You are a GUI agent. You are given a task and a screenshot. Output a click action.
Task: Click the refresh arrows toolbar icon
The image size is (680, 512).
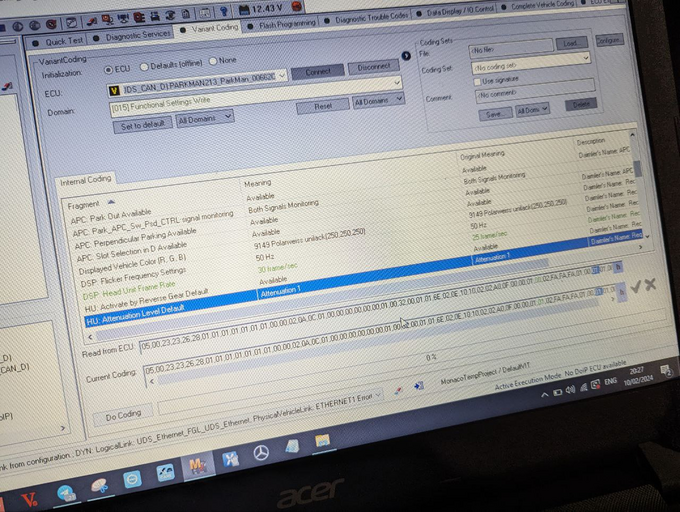(170, 16)
